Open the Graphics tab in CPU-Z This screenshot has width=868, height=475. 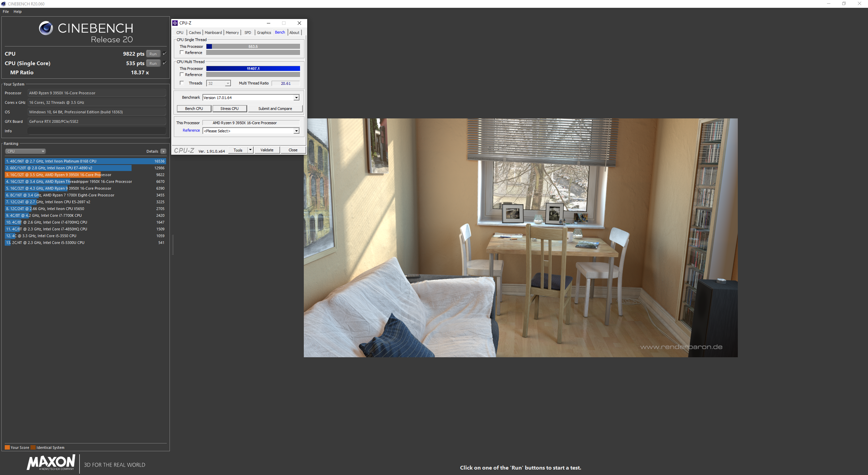[x=264, y=33]
